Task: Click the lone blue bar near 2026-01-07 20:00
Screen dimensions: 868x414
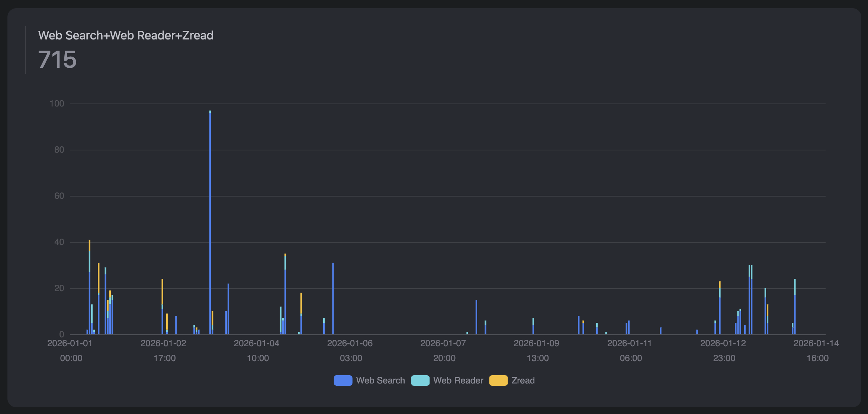Action: click(x=476, y=316)
